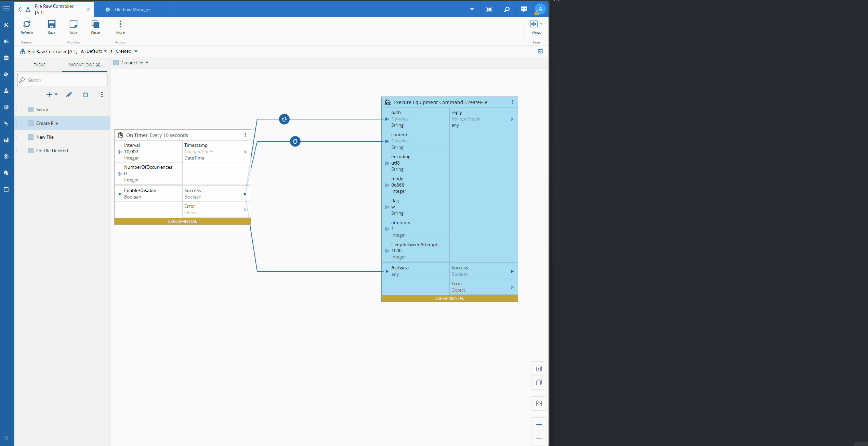
Task: Open the add workflow plus dropdown
Action: (52, 94)
